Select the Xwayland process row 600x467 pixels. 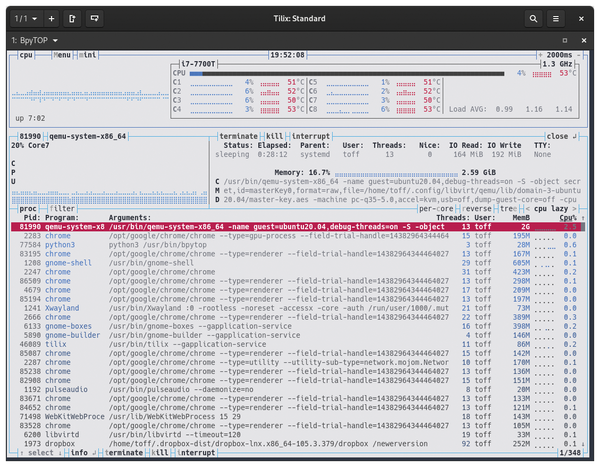(298, 308)
